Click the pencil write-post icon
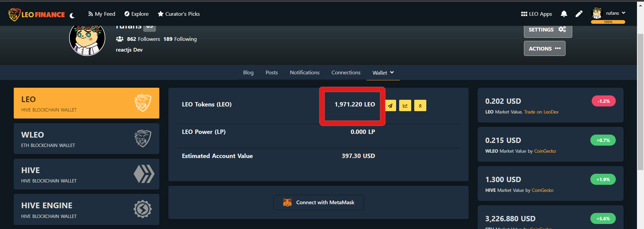Screen dimensions: 644x229 tap(579, 14)
